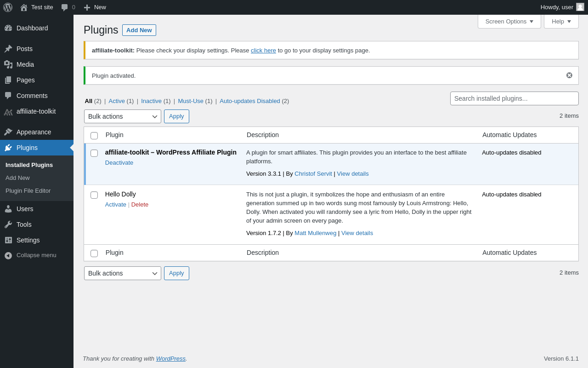Click the Tools wrench icon

pos(8,224)
